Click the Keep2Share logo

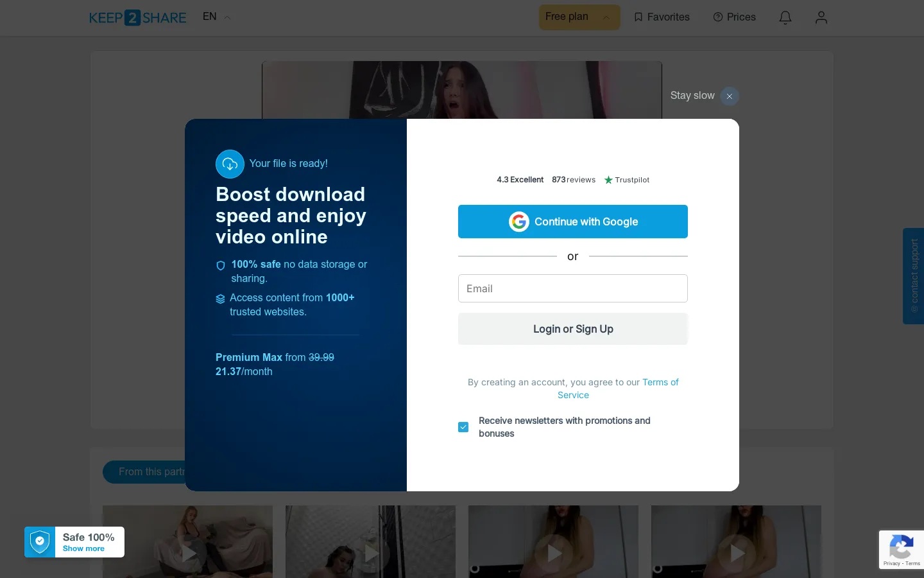click(x=138, y=17)
